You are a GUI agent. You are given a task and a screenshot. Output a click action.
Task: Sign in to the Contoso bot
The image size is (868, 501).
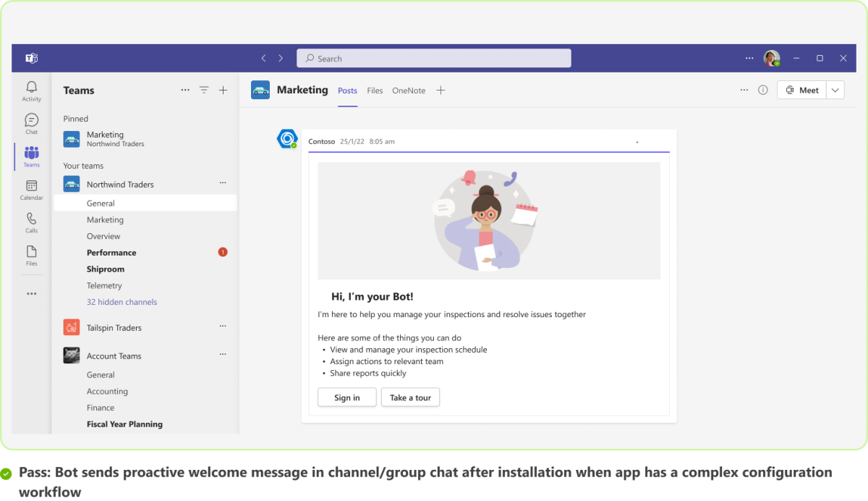pos(346,397)
